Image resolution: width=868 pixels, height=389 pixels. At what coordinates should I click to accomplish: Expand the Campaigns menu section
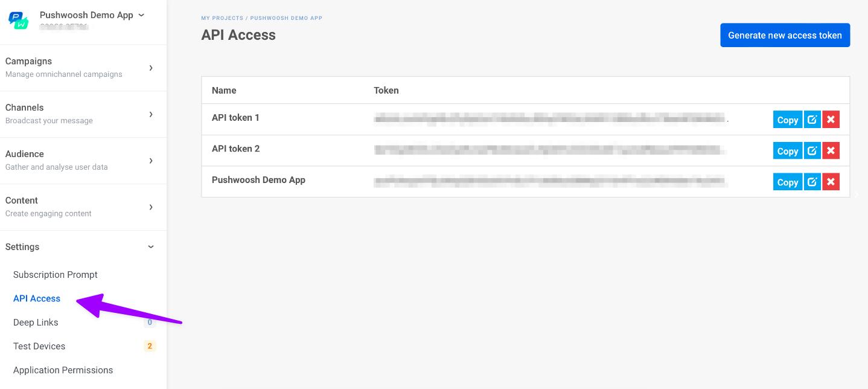[83, 68]
